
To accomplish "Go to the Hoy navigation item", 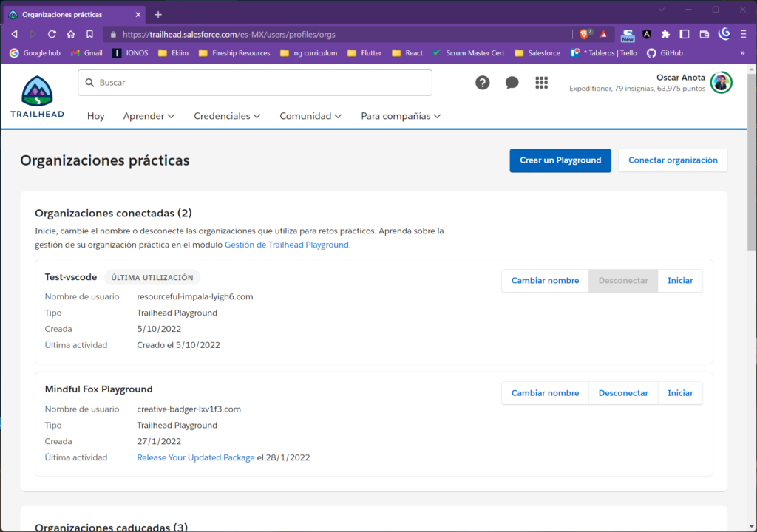I will 96,116.
